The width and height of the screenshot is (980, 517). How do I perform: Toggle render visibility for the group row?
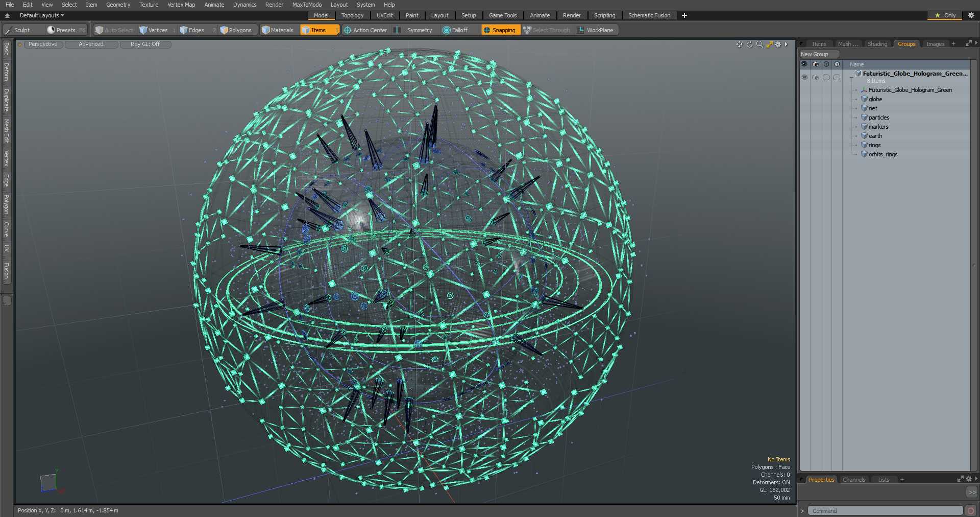[816, 77]
